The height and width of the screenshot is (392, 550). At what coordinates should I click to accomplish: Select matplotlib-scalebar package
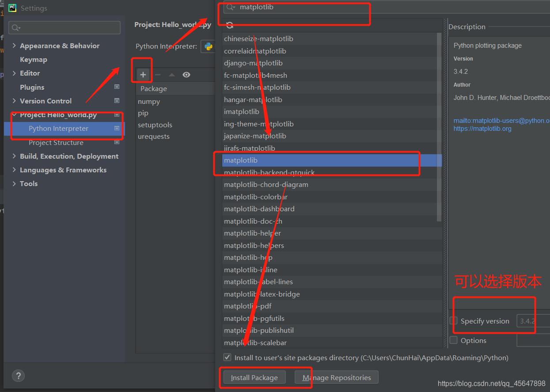coord(332,343)
